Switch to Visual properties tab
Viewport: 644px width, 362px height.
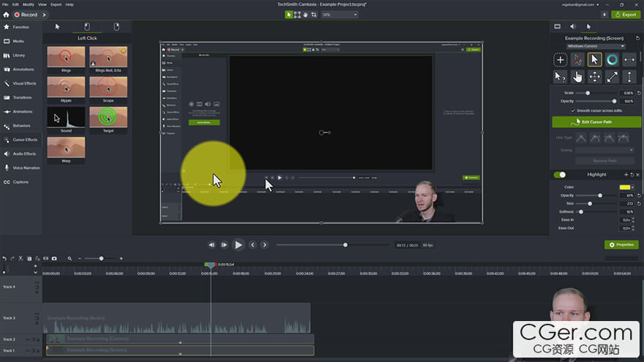[x=558, y=26]
